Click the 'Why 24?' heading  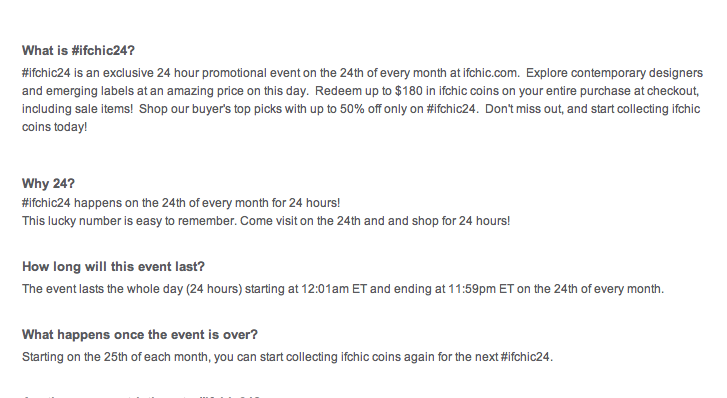click(48, 184)
